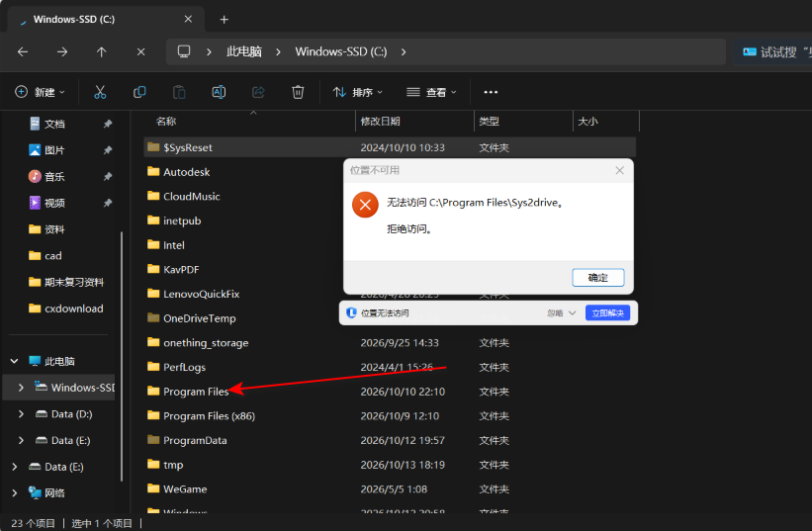
Task: Select the 资料 folder in sidebar
Action: [54, 229]
